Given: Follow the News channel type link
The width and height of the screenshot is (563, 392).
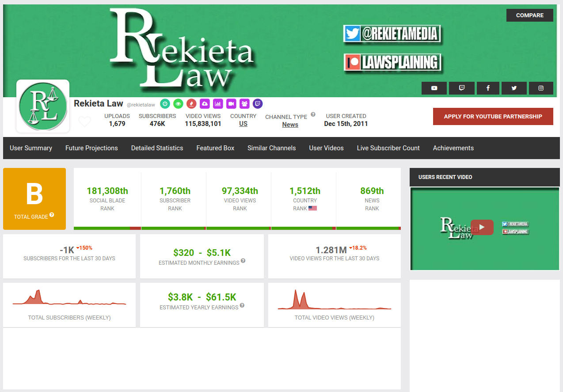Looking at the screenshot, I should pyautogui.click(x=290, y=125).
